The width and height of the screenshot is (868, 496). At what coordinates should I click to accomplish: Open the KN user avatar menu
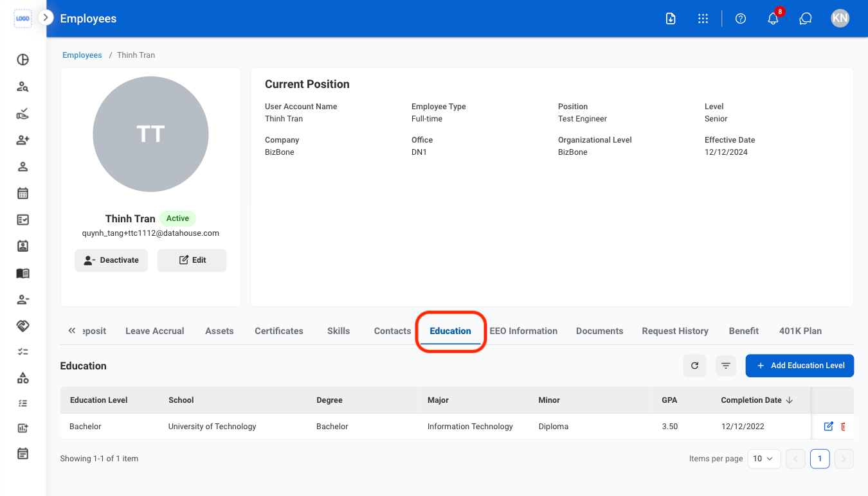(840, 18)
